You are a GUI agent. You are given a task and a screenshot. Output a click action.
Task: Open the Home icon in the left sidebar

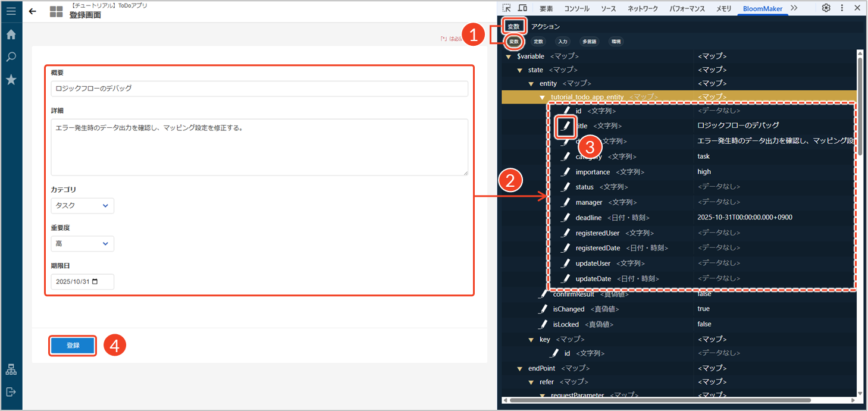point(11,34)
